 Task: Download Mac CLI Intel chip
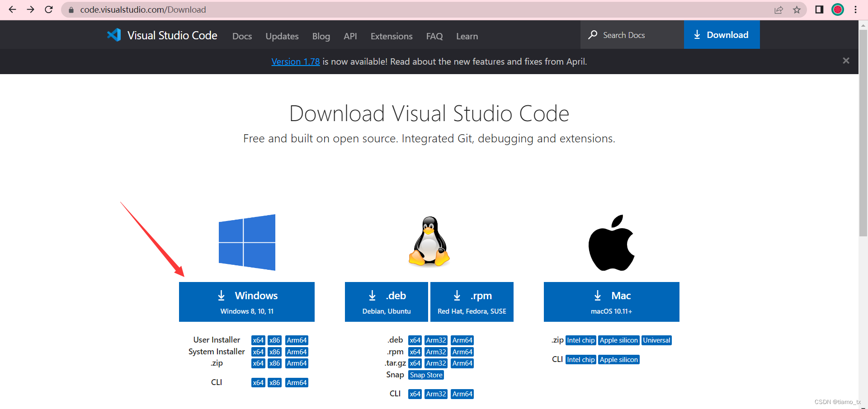(581, 360)
